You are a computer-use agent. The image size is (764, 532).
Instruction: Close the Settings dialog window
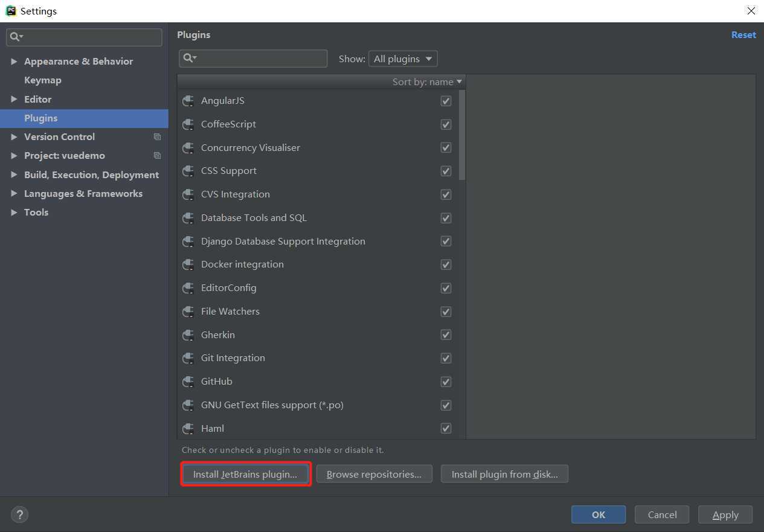751,11
